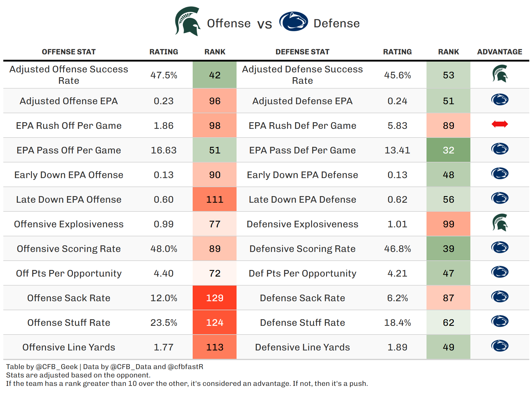This screenshot has width=532, height=394.
Task: Click the ADVANTAGE column header
Action: (x=500, y=52)
